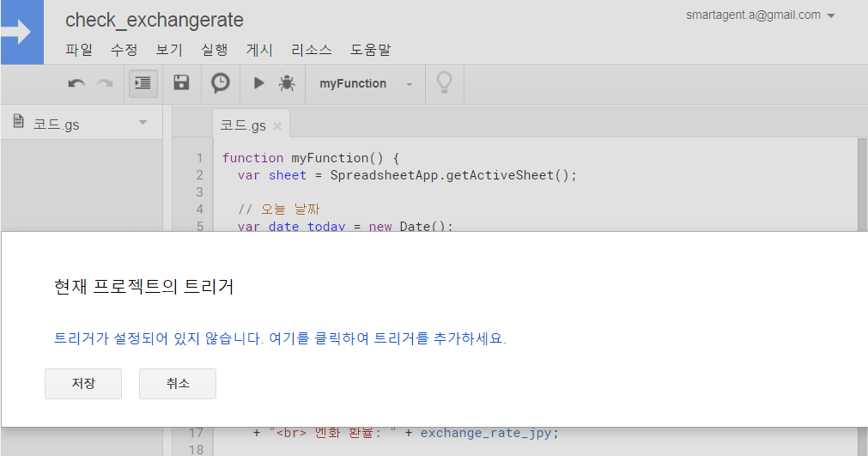
Task: Rename the check_exchangerate project title
Action: pyautogui.click(x=155, y=20)
